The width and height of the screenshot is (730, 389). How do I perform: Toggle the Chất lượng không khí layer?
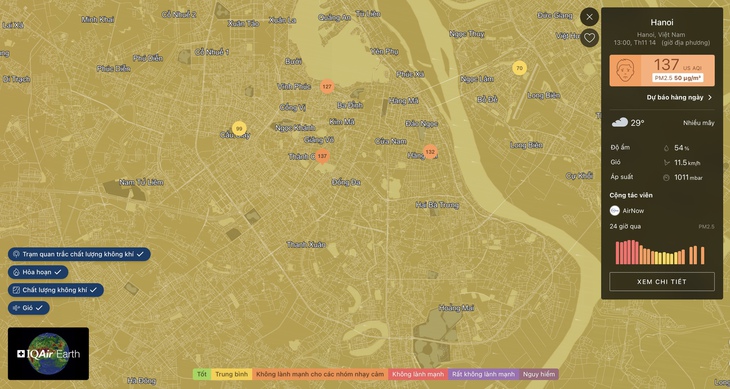tap(56, 290)
